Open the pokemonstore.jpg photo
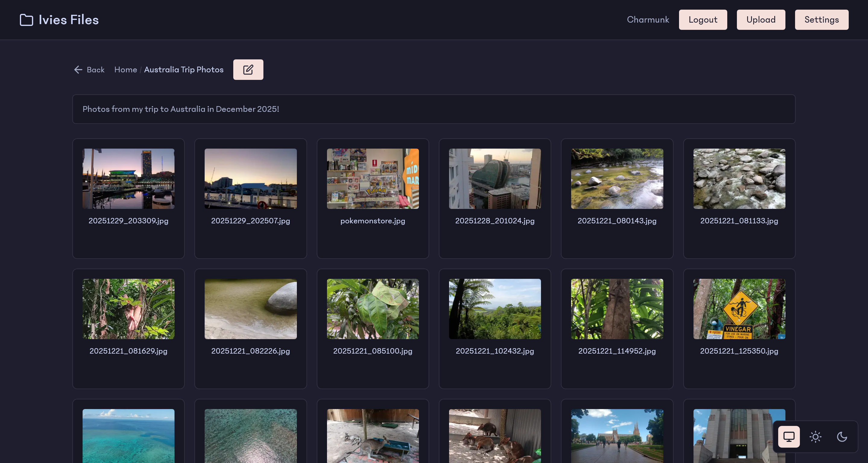 pyautogui.click(x=373, y=179)
